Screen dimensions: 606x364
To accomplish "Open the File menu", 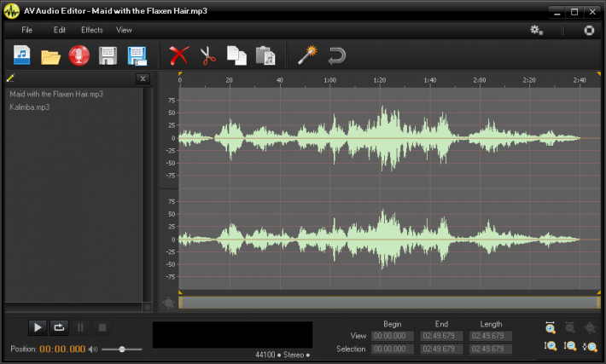I will [27, 30].
